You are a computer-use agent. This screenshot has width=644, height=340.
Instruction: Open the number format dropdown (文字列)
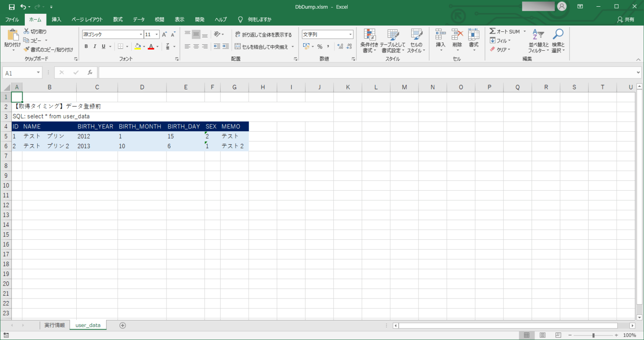click(x=350, y=34)
